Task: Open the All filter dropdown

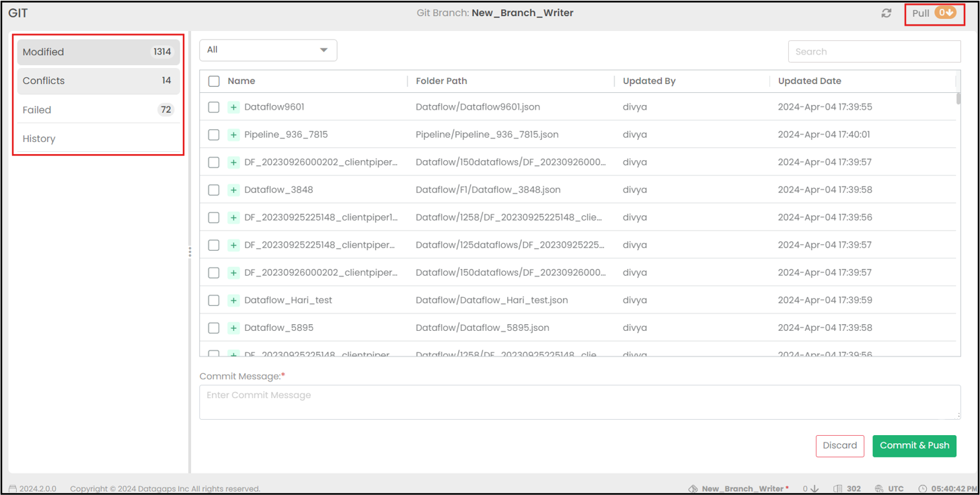Action: [x=268, y=50]
